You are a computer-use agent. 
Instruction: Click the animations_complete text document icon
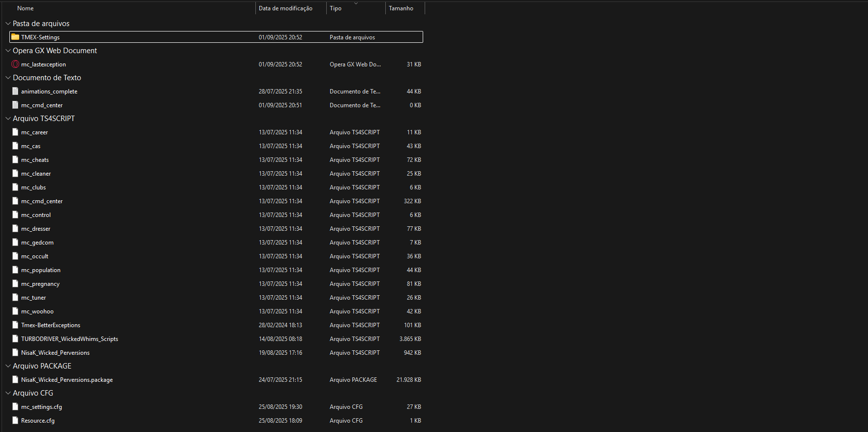coord(15,91)
